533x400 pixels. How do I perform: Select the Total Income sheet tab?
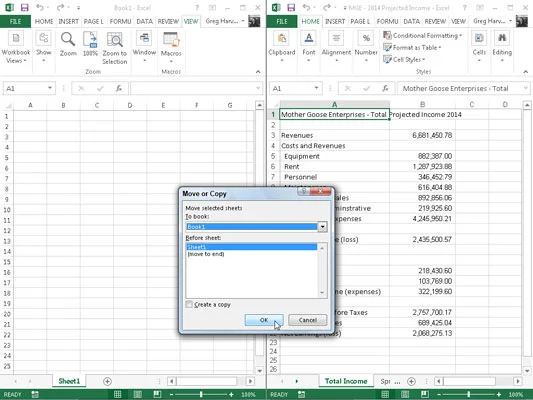pos(346,381)
